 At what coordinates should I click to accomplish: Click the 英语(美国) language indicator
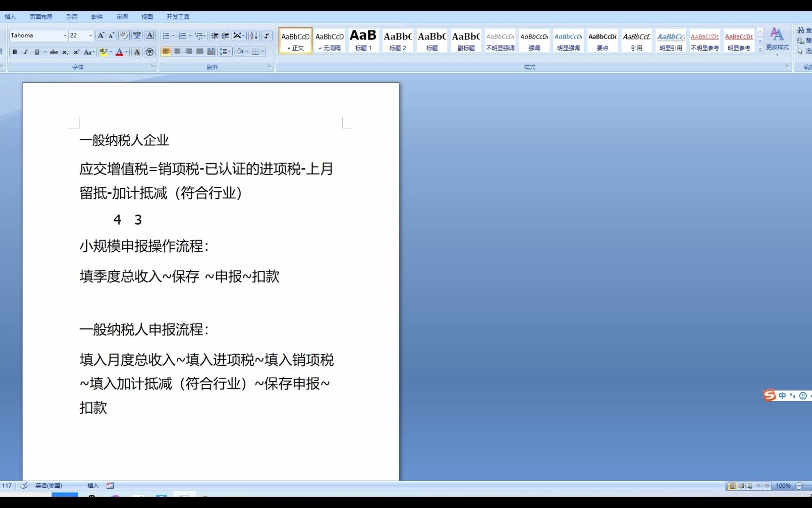(x=48, y=486)
